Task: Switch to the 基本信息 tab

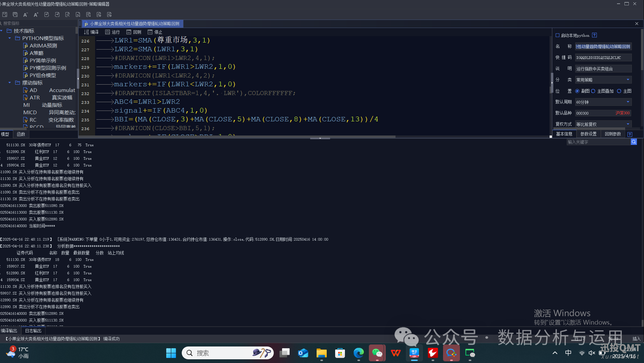Action: (x=564, y=134)
